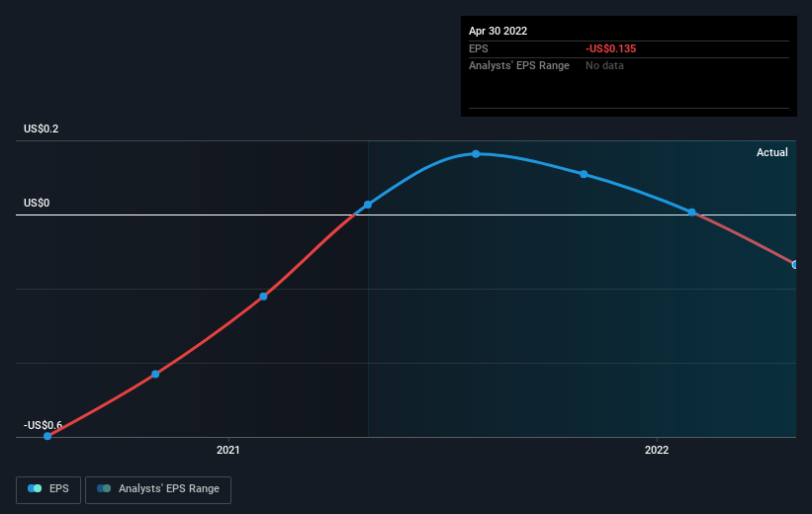
Task: Select the second EPS data point on the red line
Action: coord(155,374)
